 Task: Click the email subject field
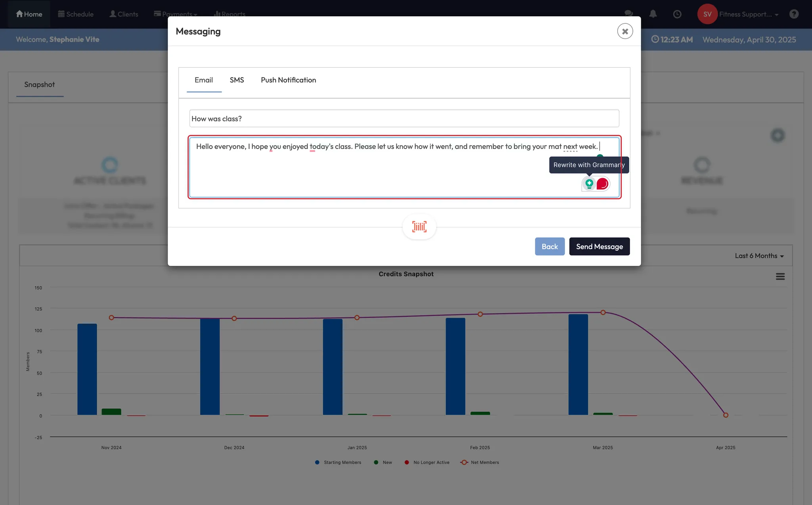pos(404,119)
